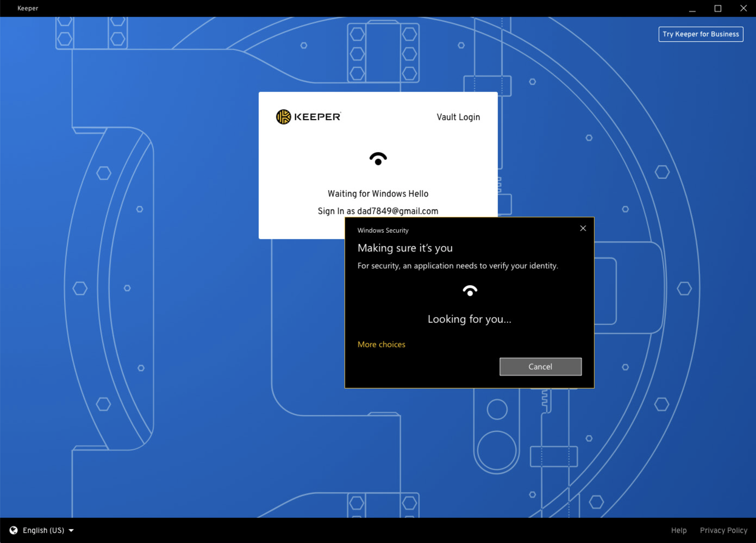Click the Windows Hello face icon in Keeper card

coord(378,159)
